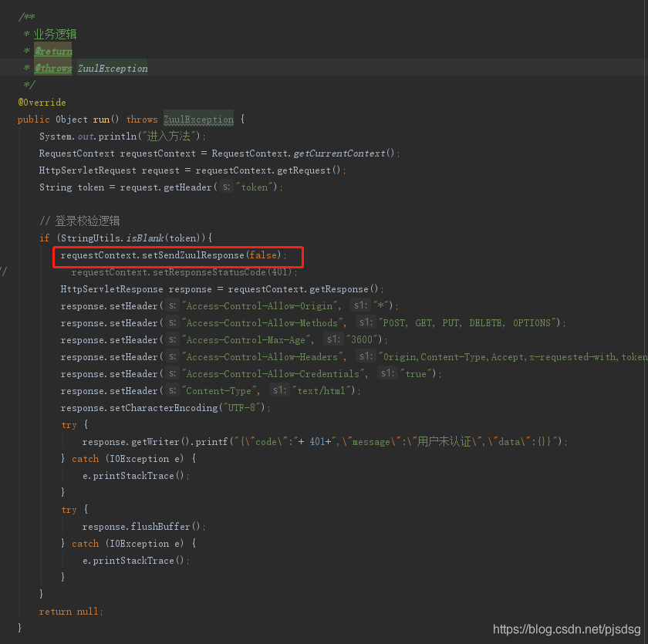Click the "进入方法" string literal
This screenshot has height=644, width=648.
point(169,136)
